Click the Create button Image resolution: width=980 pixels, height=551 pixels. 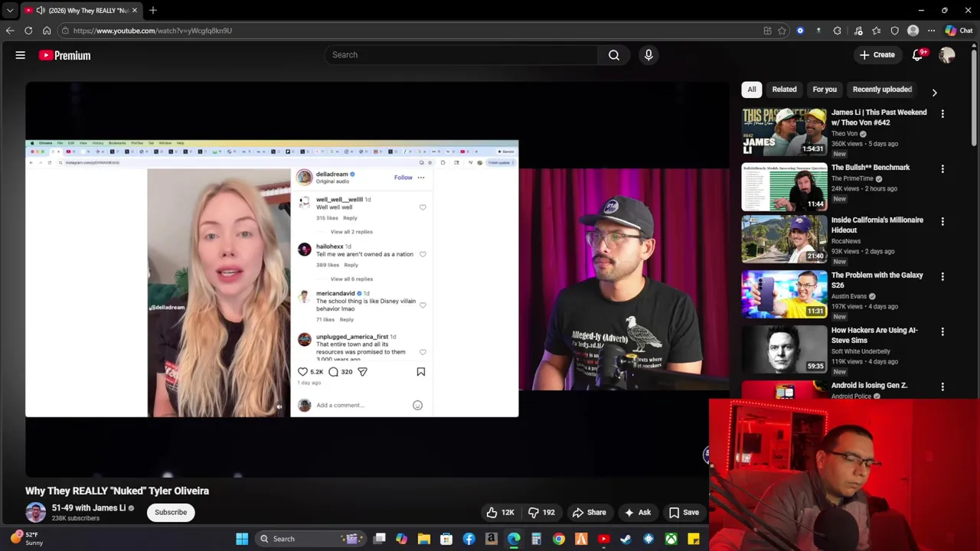[877, 55]
